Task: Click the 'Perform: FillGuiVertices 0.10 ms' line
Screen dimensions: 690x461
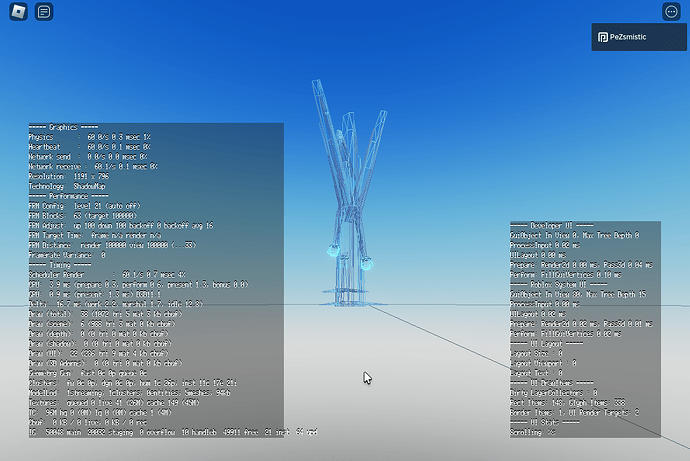Action: click(x=566, y=274)
